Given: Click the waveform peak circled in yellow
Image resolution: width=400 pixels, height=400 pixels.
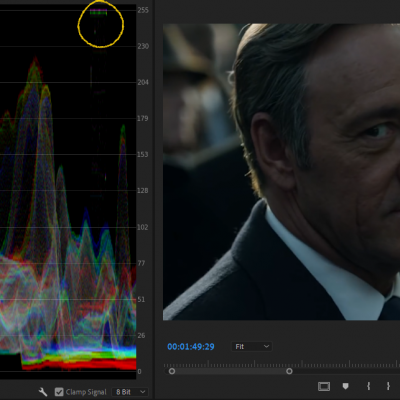Looking at the screenshot, I should pos(99,12).
